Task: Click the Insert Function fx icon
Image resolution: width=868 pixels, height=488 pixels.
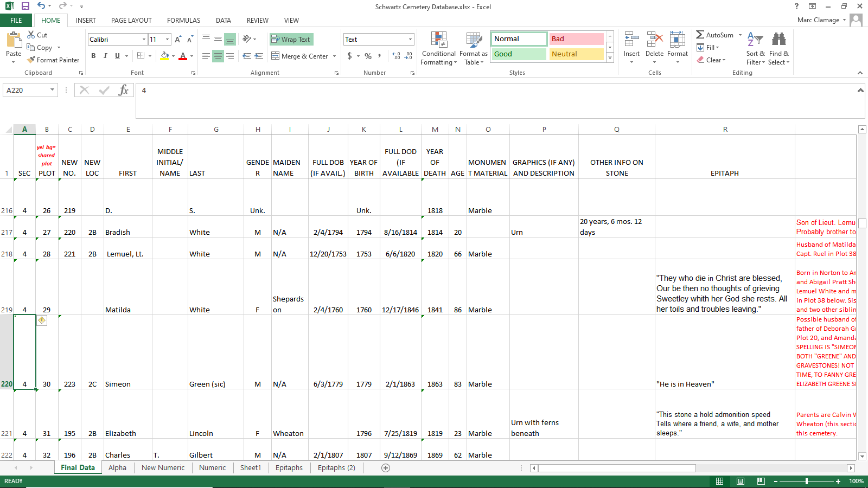Action: [123, 91]
